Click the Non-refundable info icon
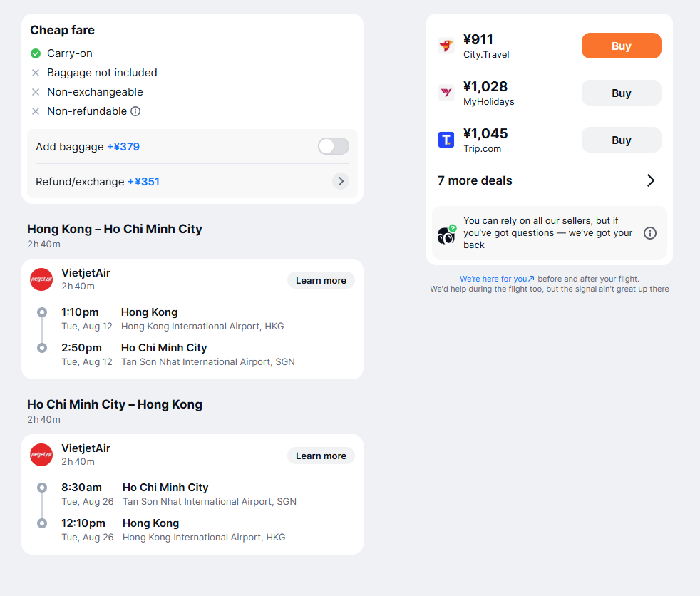 click(135, 111)
